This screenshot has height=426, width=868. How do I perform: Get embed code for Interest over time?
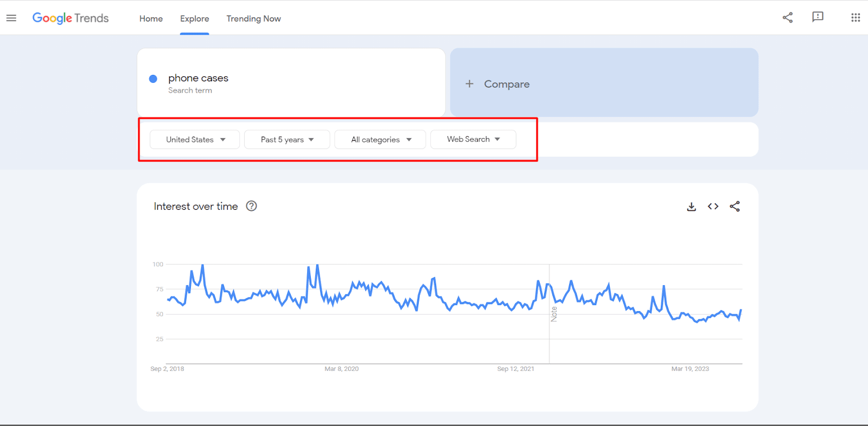tap(713, 206)
